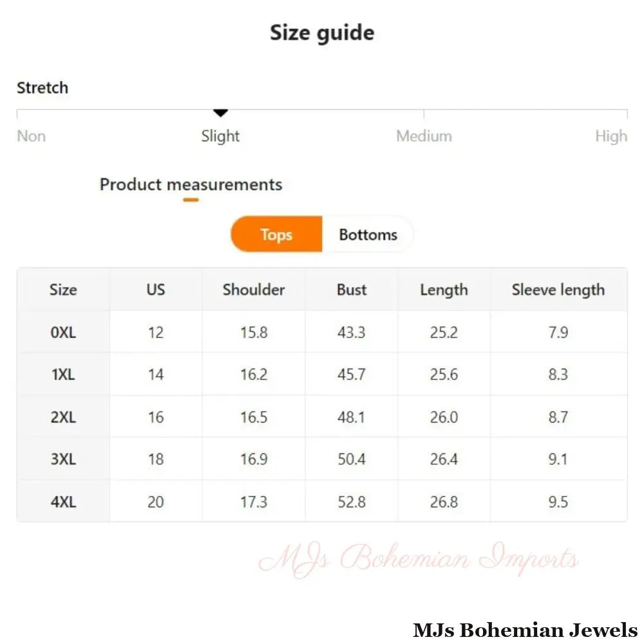Select the 4XL size row label

coord(63,502)
